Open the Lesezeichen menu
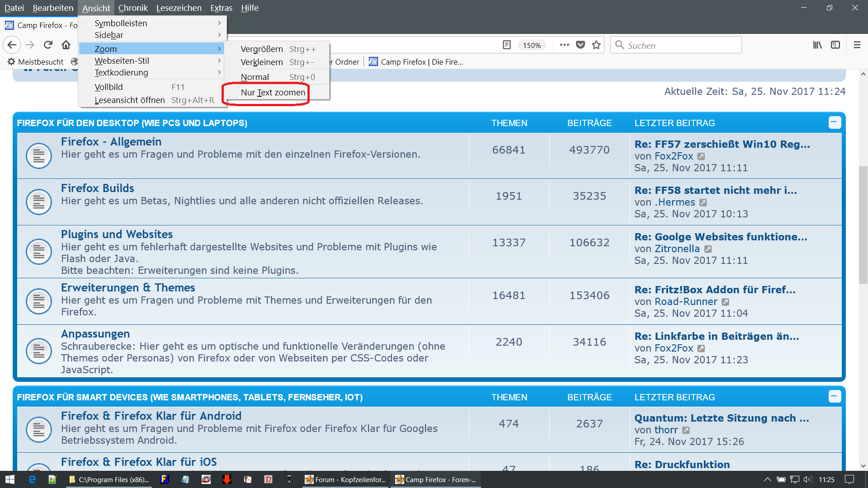The height and width of the screenshot is (488, 868). [179, 8]
